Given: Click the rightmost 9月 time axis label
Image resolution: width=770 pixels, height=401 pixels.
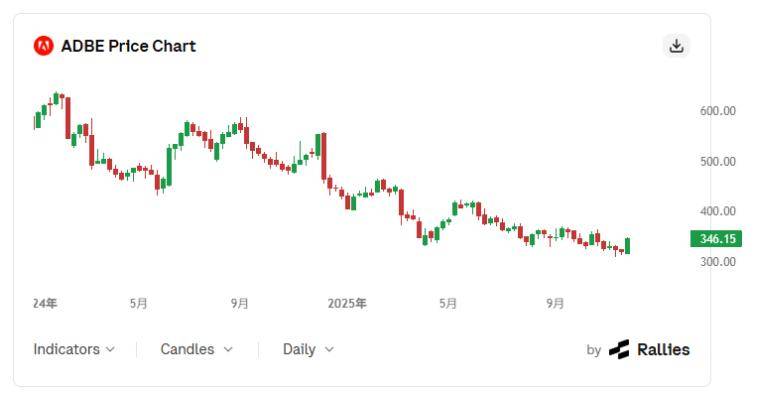Looking at the screenshot, I should [x=555, y=303].
